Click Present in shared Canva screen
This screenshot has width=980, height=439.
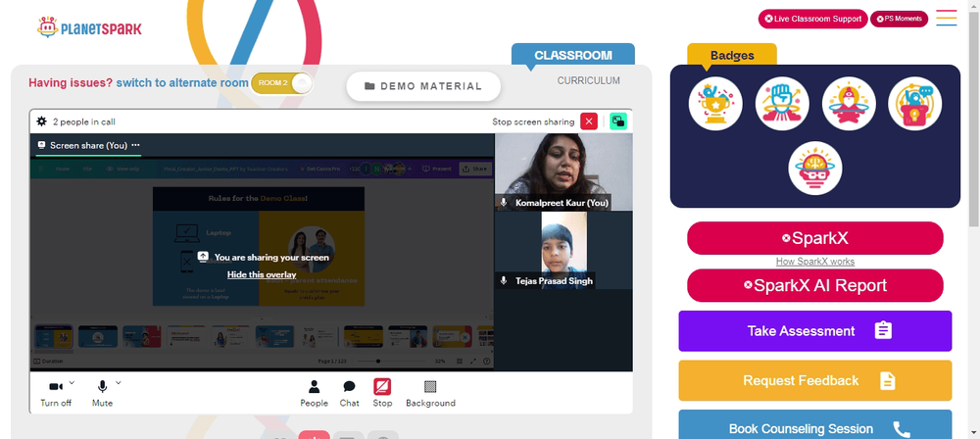[x=437, y=169]
